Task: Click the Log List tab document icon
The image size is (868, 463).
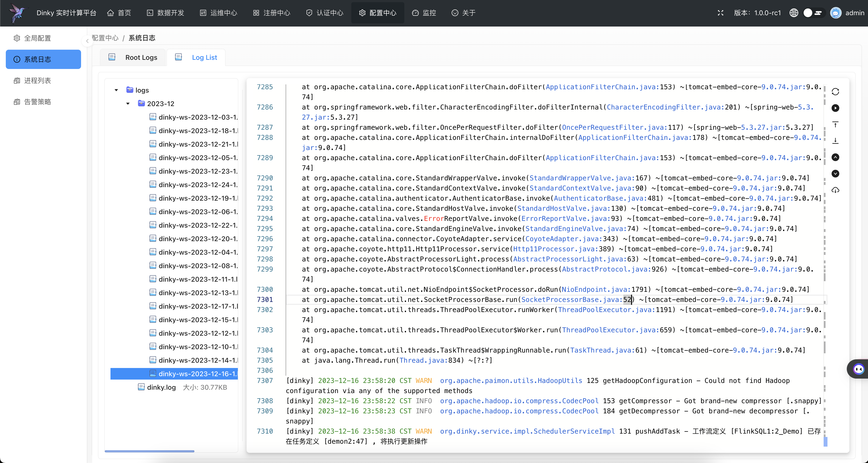Action: coord(179,57)
